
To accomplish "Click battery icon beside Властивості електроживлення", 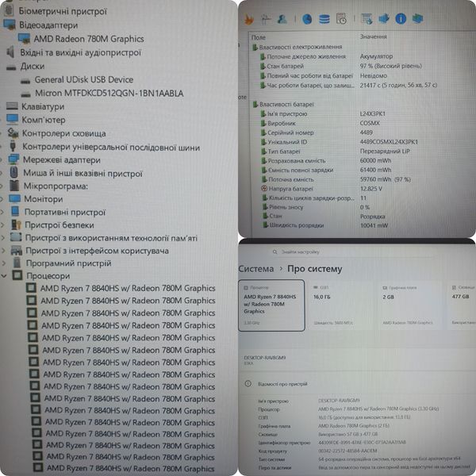I will (x=255, y=47).
